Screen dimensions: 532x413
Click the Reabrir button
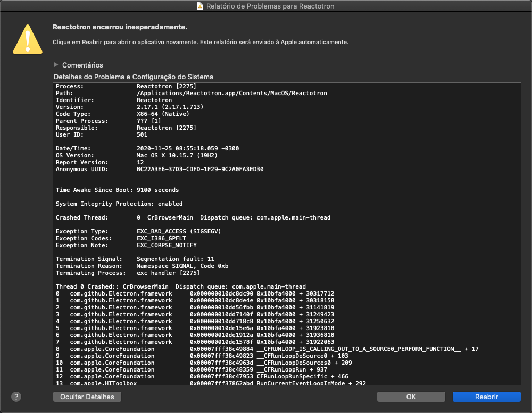(486, 397)
